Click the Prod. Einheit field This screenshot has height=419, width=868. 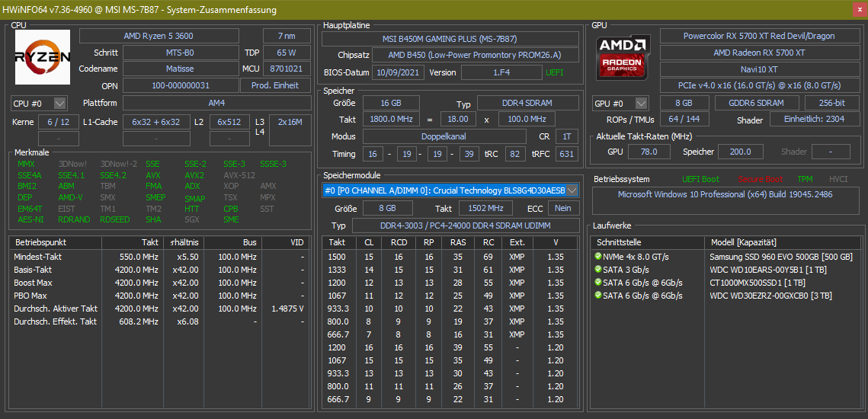(x=276, y=85)
